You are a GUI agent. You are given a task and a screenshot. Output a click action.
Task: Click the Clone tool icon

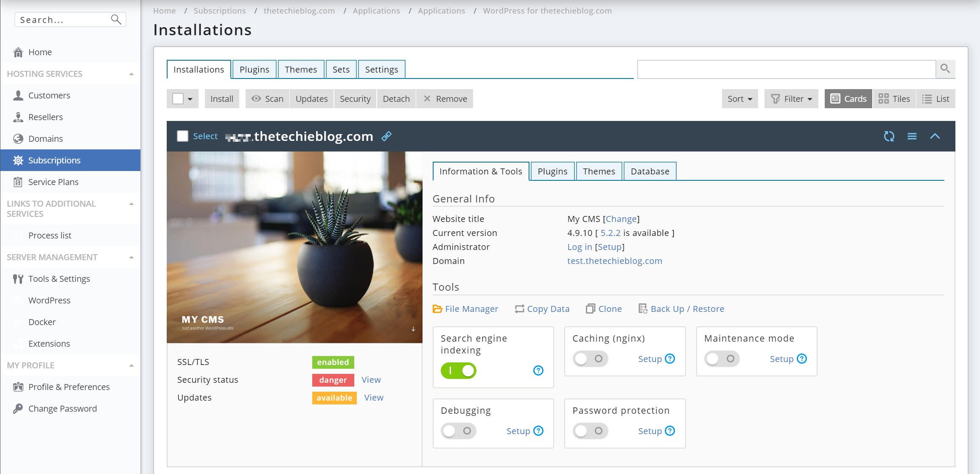(590, 309)
